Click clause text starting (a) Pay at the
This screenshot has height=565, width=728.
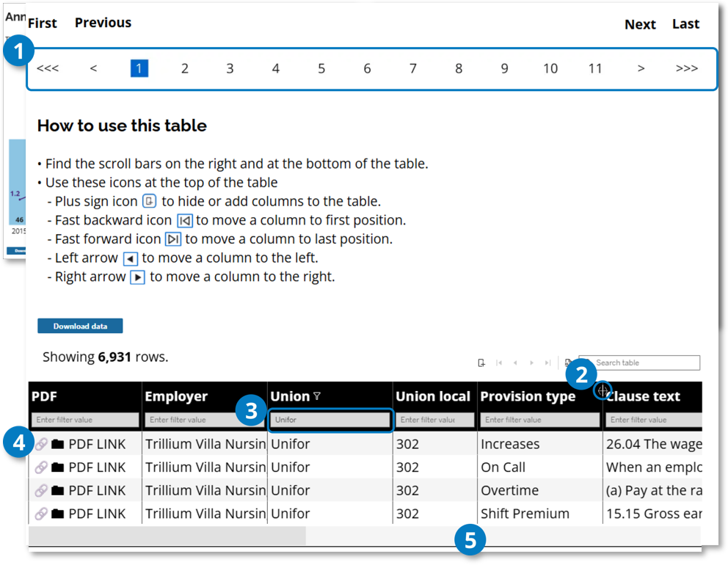click(654, 490)
